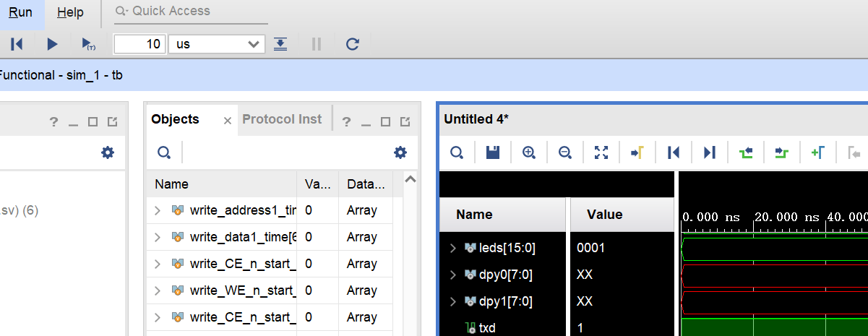Screen dimensions: 868x336
Task: Expand the dpy0[7:0] signal
Action: (453, 275)
